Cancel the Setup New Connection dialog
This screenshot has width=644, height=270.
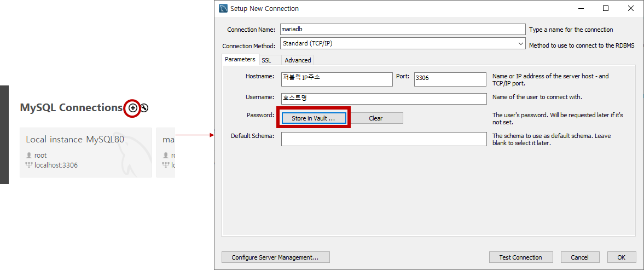click(580, 257)
